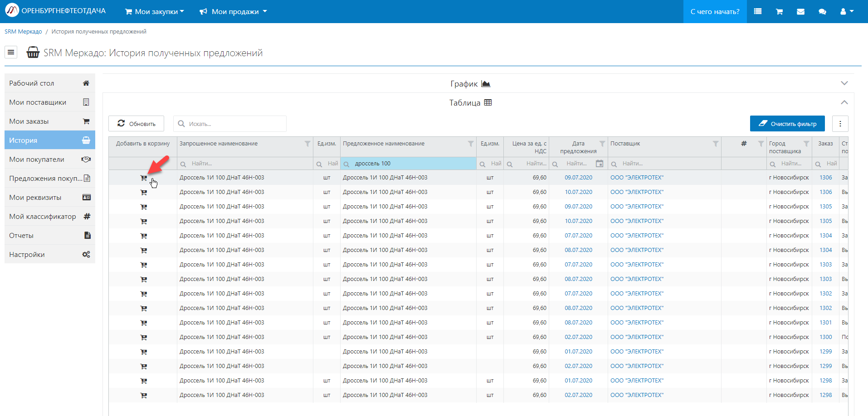
Task: Open Настройки in the sidebar
Action: (49, 255)
